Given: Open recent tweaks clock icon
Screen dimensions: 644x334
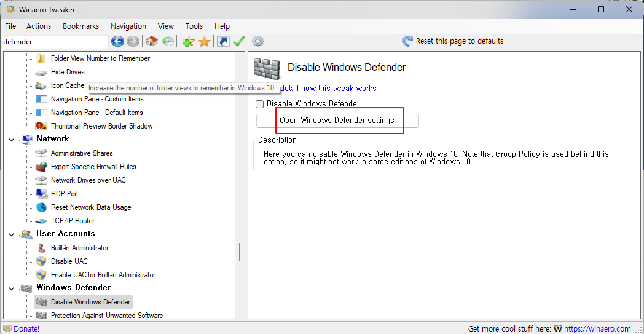Looking at the screenshot, I should [x=167, y=41].
